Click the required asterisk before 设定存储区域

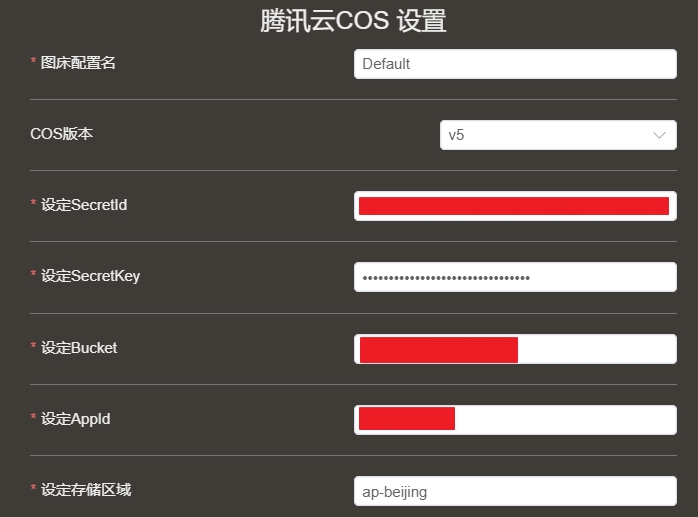[x=34, y=491]
